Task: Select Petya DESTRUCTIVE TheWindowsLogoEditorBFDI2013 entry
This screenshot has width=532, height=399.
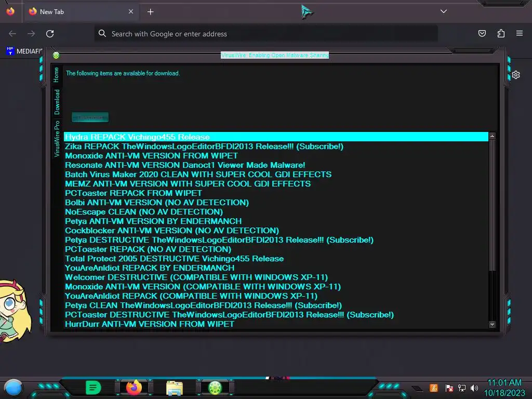Action: [276, 240]
